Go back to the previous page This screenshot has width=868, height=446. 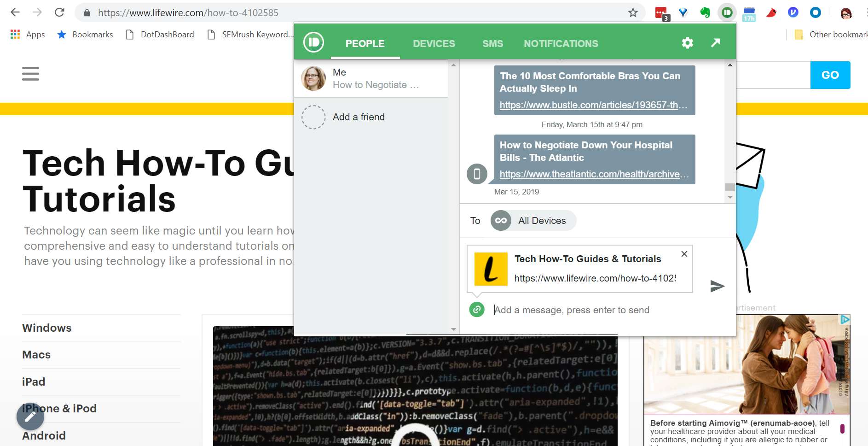pos(15,12)
